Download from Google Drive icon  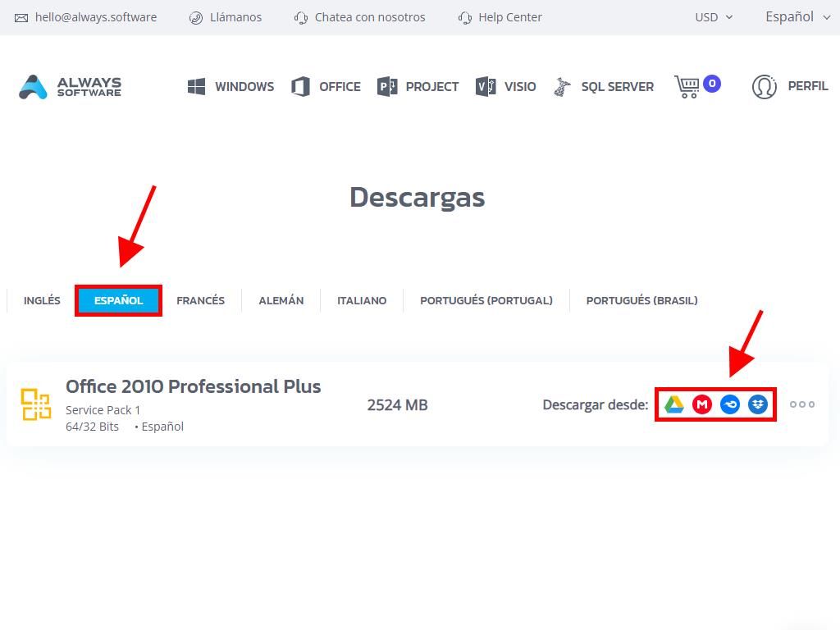(x=674, y=404)
